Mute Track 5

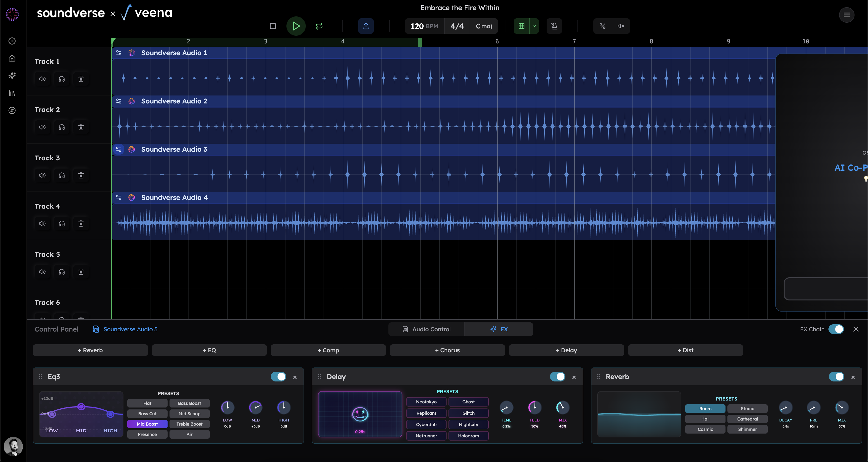coord(42,272)
